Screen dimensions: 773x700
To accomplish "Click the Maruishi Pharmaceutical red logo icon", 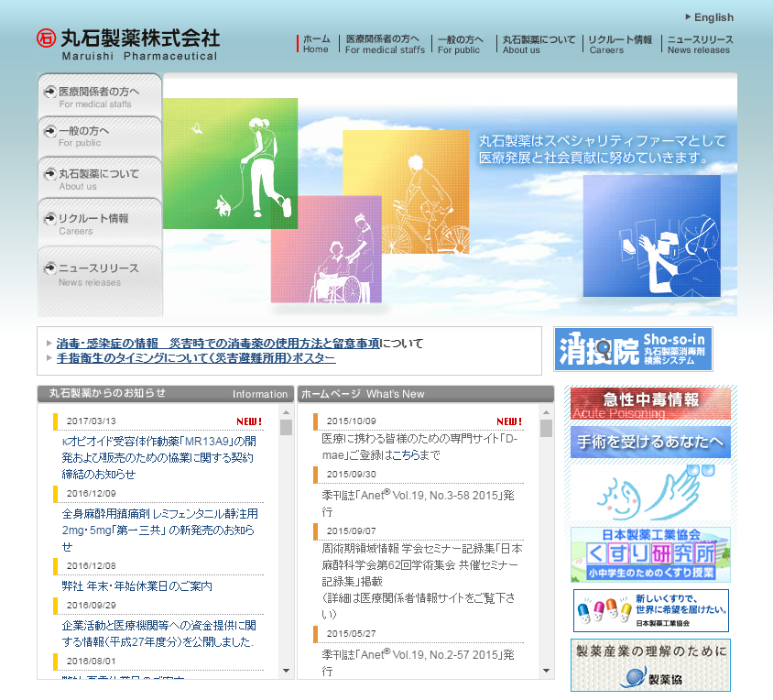I will 46,38.
